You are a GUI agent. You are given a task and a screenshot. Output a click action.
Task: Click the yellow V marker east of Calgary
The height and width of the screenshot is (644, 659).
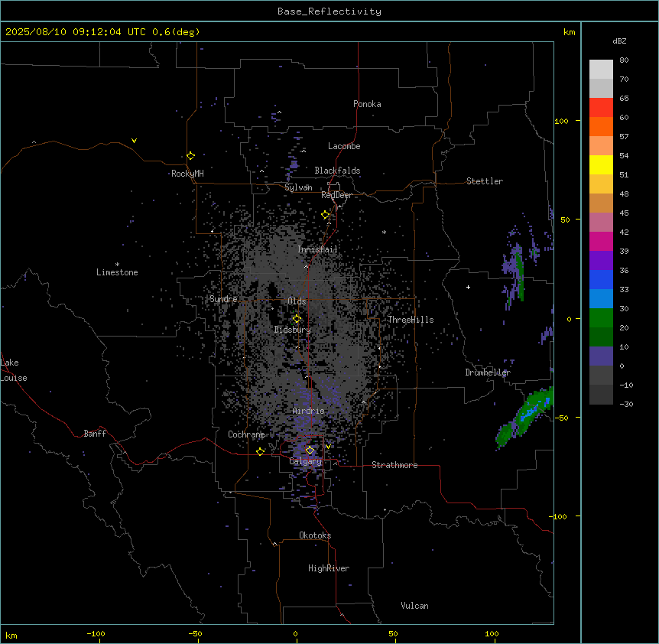pos(328,447)
